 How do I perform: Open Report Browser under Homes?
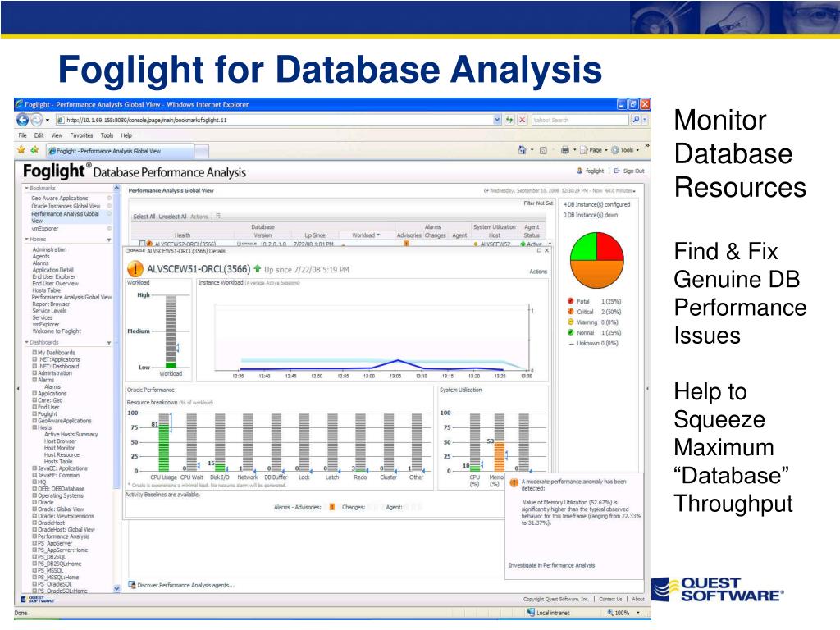click(51, 304)
